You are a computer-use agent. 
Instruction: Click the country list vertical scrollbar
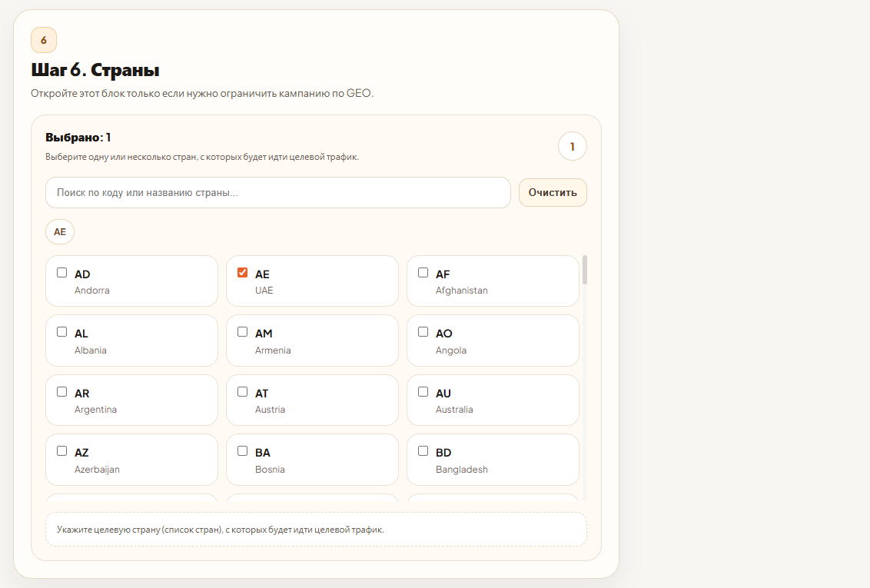585,271
